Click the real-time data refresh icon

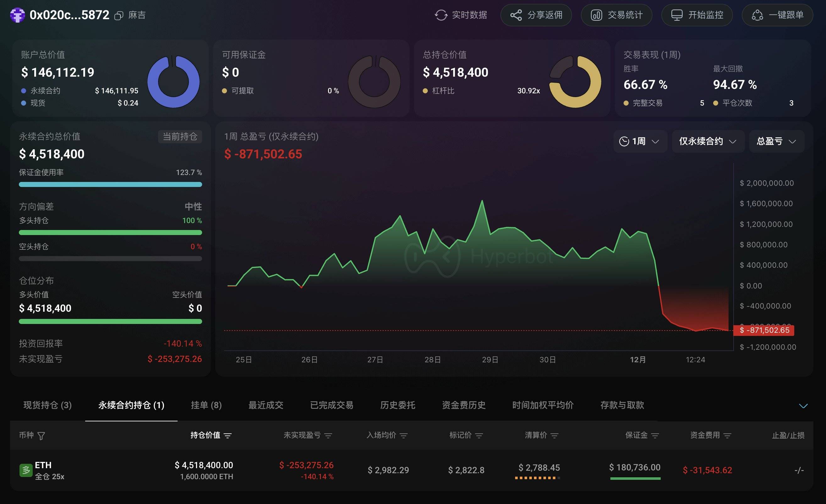[x=441, y=15]
